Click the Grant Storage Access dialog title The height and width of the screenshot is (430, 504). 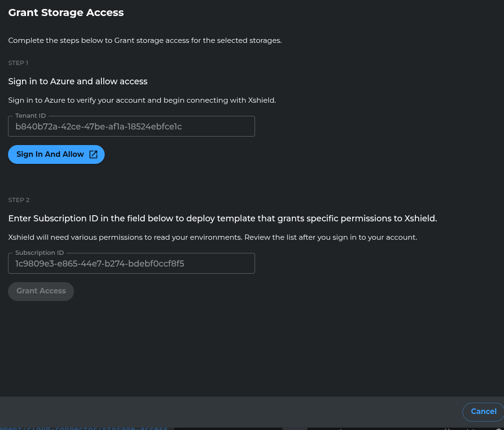(66, 12)
